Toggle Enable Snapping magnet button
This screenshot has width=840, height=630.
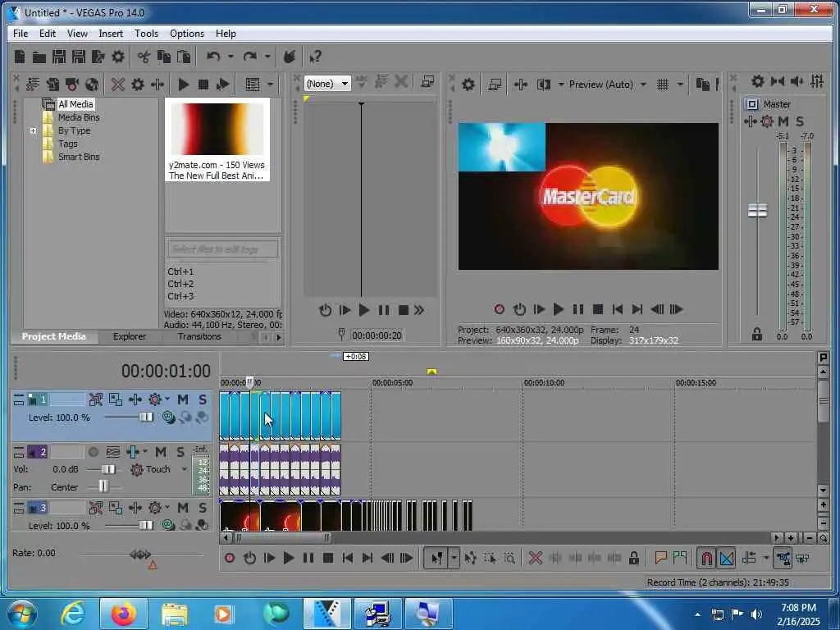[706, 558]
